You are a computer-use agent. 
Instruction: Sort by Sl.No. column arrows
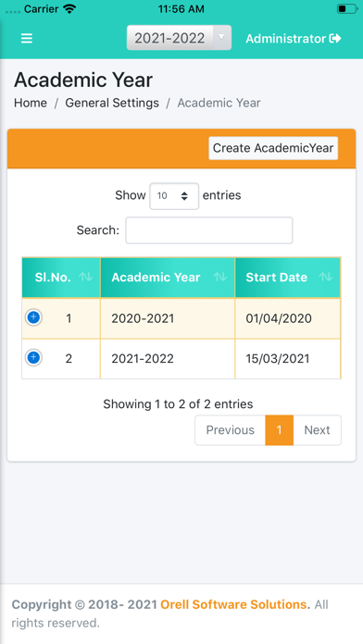pos(85,278)
